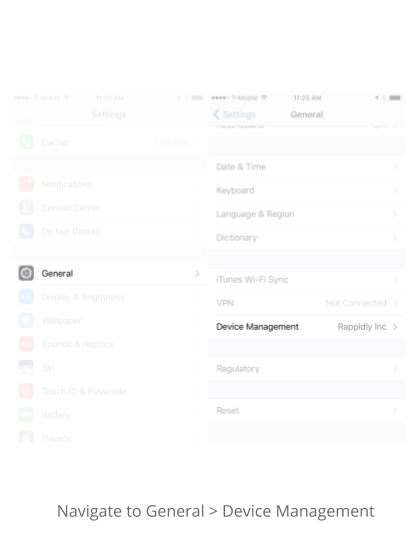
Task: Tap chevron on Dictionary row
Action: 395,238
